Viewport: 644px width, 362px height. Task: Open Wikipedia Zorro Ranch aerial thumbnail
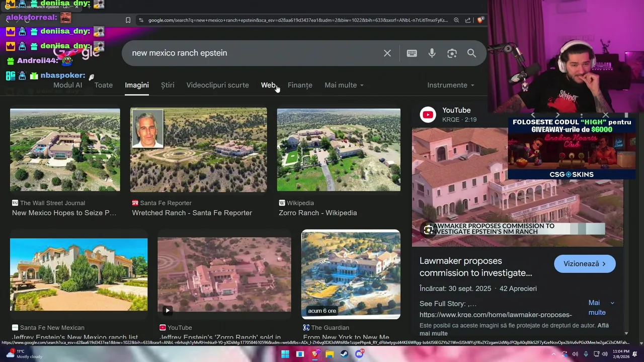coord(339,150)
